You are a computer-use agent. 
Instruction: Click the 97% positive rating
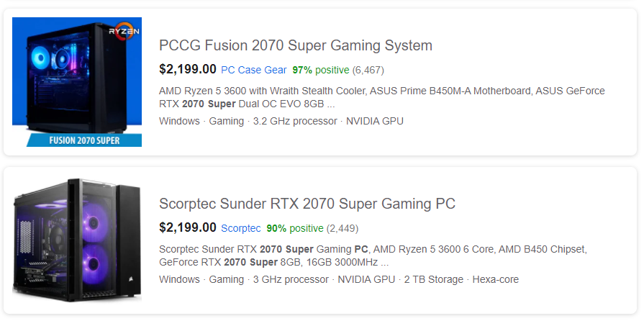(x=320, y=70)
